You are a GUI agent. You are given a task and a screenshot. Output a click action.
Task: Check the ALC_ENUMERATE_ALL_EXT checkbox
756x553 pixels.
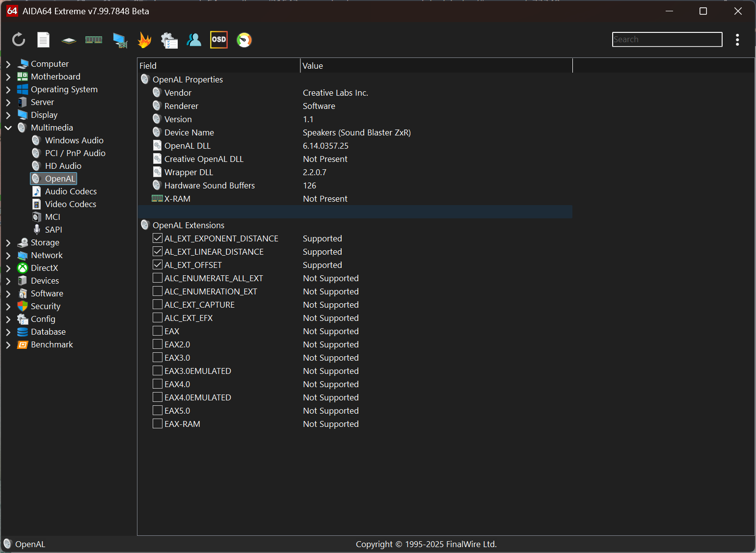tap(158, 278)
